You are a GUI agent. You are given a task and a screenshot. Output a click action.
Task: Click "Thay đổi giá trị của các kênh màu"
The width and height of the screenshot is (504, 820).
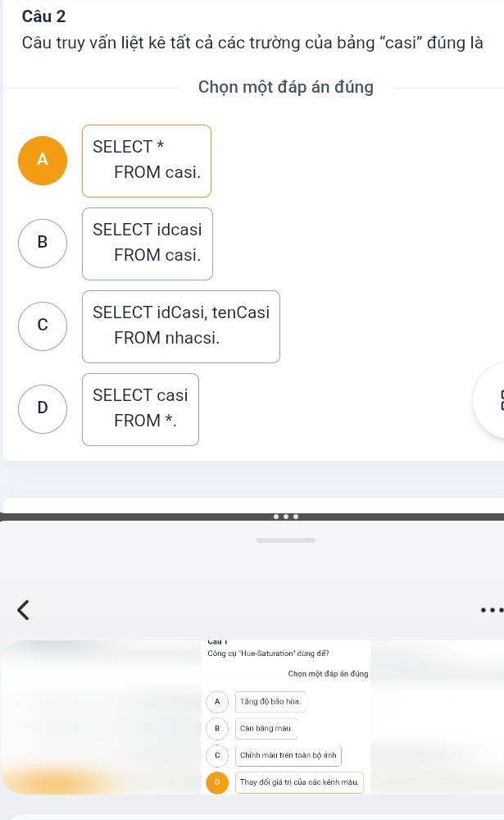pos(298,782)
